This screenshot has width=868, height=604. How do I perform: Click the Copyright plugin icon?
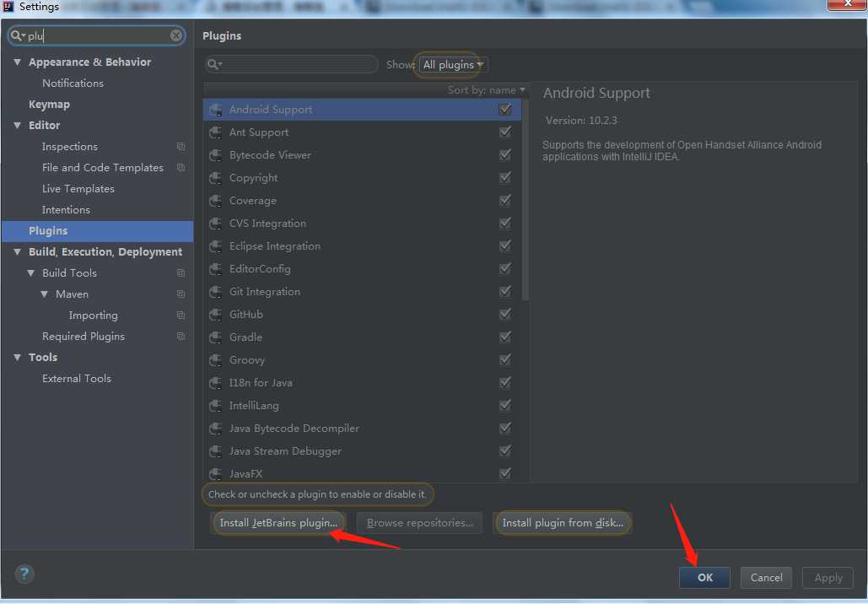pyautogui.click(x=216, y=178)
